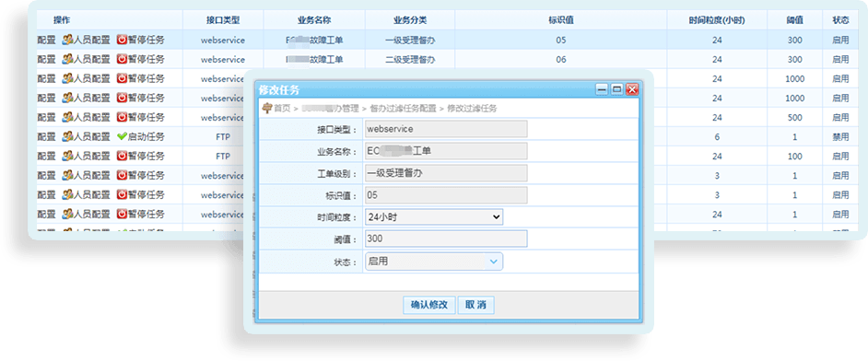The height and width of the screenshot is (361, 868).
Task: Click the 业务分类 column header
Action: [x=410, y=20]
